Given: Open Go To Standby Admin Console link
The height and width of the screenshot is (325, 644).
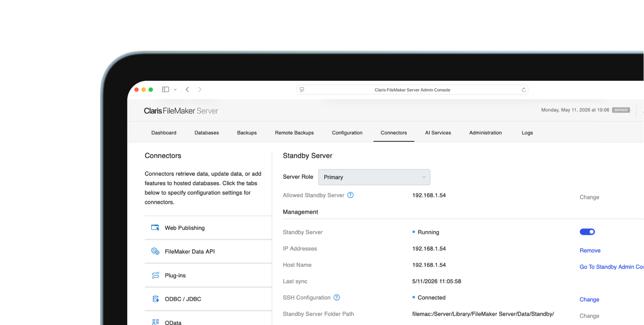Looking at the screenshot, I should click(611, 267).
